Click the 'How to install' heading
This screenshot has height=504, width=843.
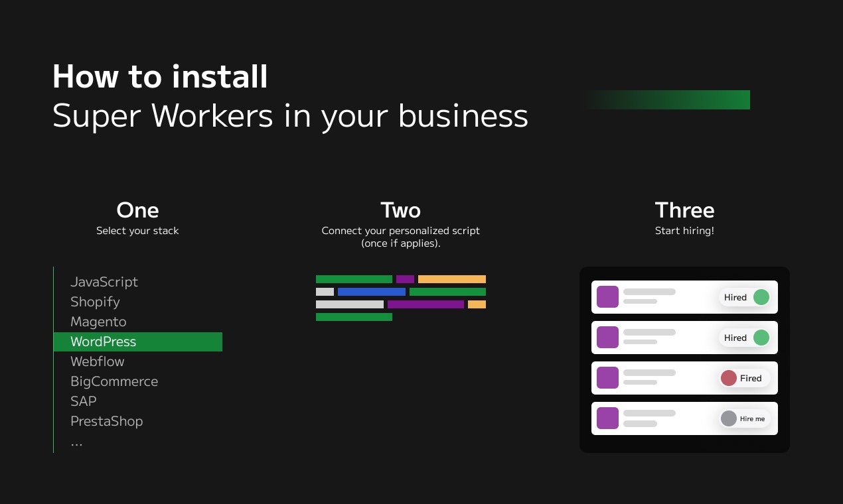tap(160, 76)
